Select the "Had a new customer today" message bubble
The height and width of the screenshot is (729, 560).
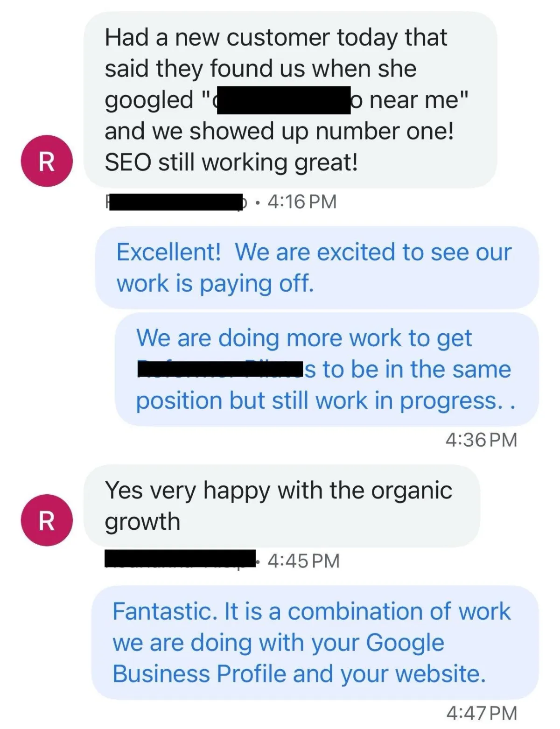(290, 100)
